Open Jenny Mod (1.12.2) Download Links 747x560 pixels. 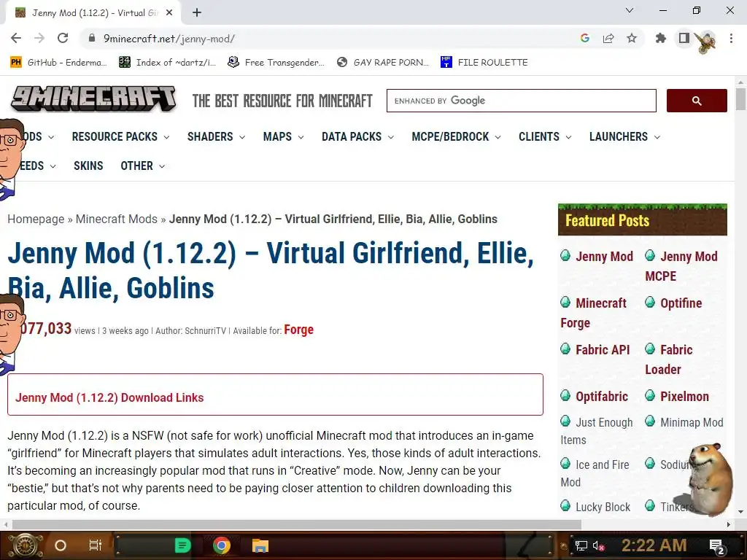[x=109, y=397]
